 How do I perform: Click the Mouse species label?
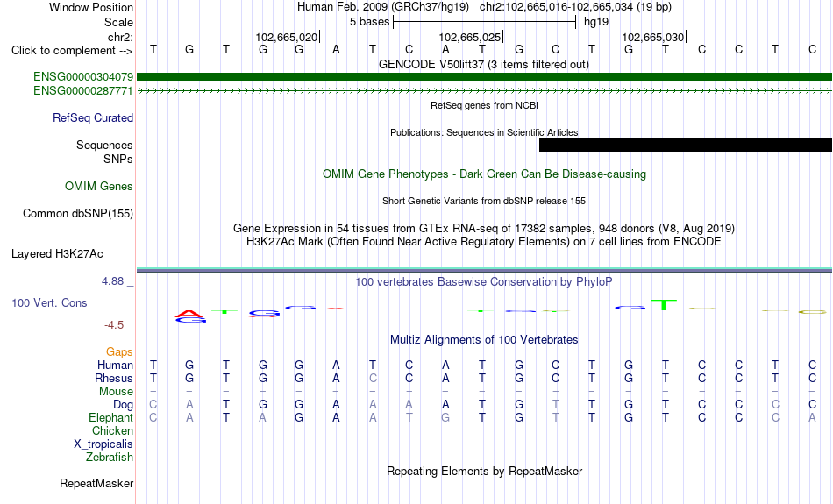point(117,392)
